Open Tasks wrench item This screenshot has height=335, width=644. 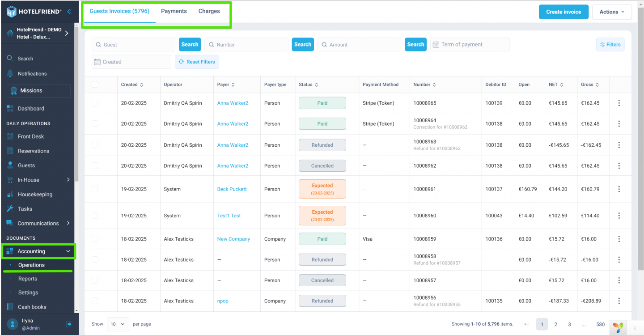20,209
